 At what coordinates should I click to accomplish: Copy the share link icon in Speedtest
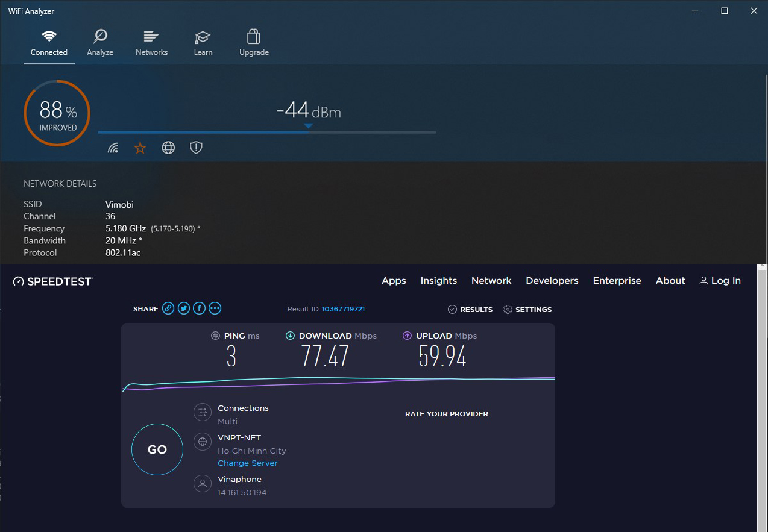click(168, 309)
